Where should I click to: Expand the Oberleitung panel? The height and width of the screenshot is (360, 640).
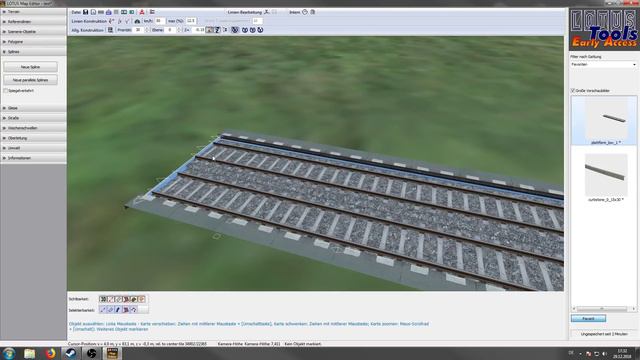pos(33,138)
